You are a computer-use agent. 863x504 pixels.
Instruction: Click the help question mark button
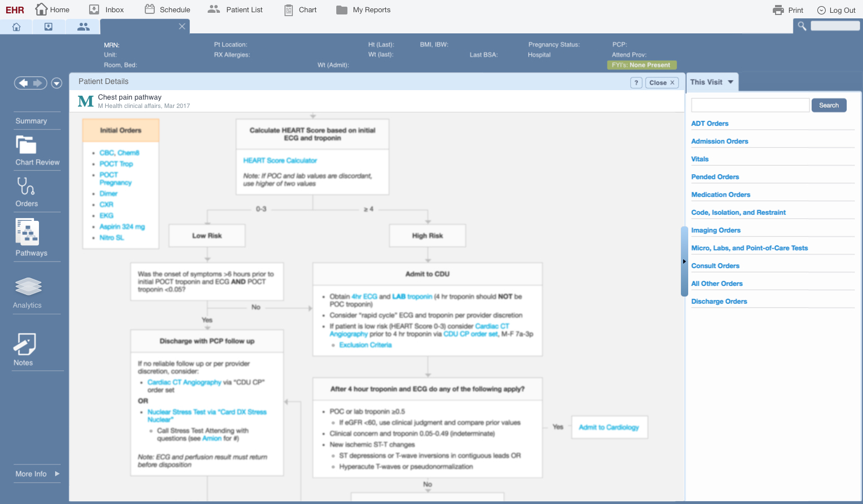636,82
